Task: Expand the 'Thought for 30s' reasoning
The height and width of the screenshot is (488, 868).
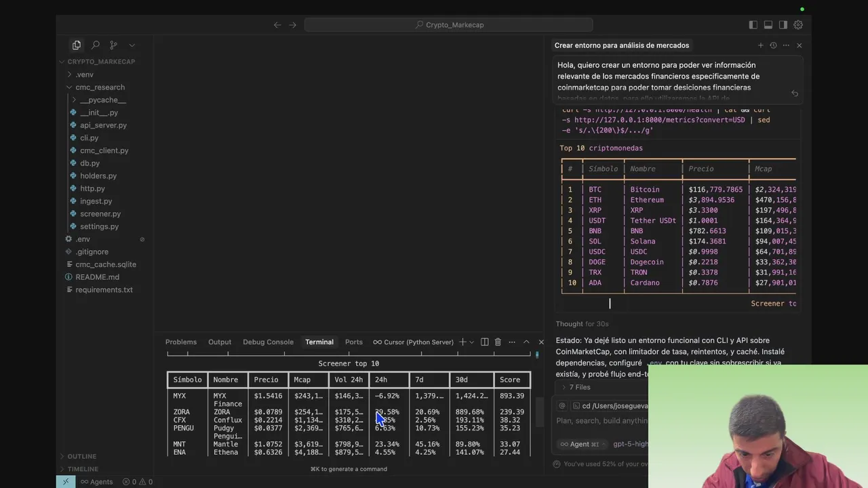Action: (x=583, y=324)
